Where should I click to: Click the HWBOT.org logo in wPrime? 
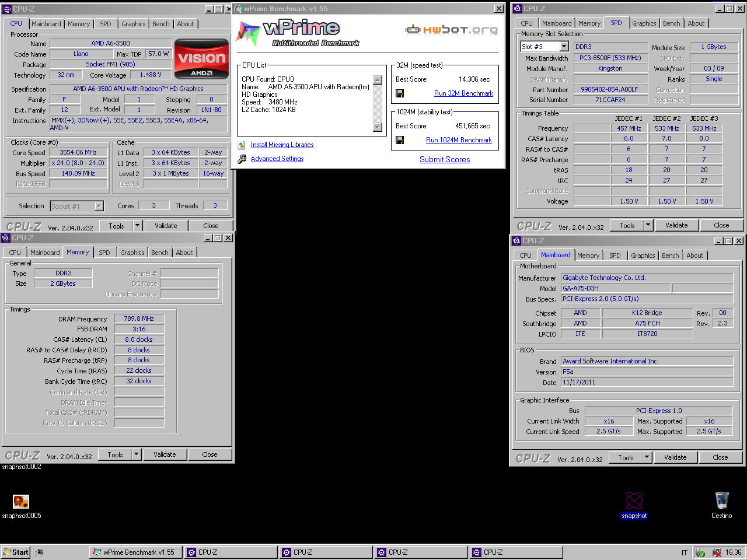(x=452, y=29)
